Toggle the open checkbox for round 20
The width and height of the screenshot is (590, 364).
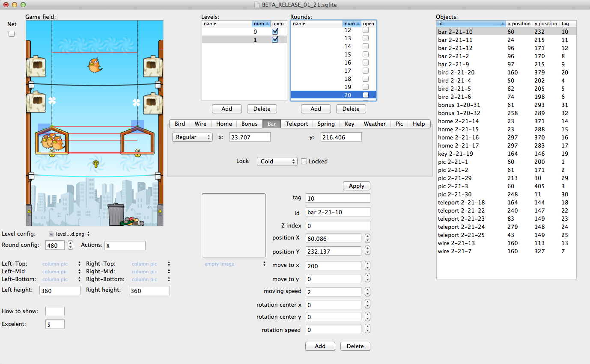(x=366, y=95)
